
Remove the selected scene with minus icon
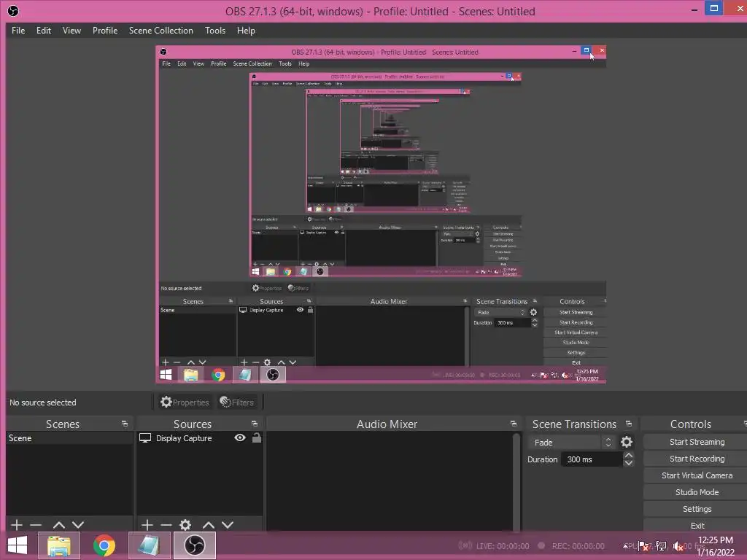[36, 525]
